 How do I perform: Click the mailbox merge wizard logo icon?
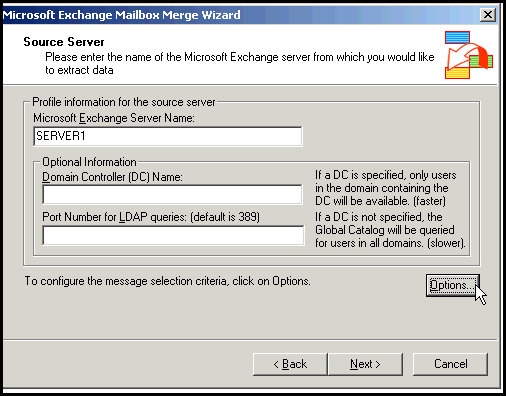click(469, 55)
